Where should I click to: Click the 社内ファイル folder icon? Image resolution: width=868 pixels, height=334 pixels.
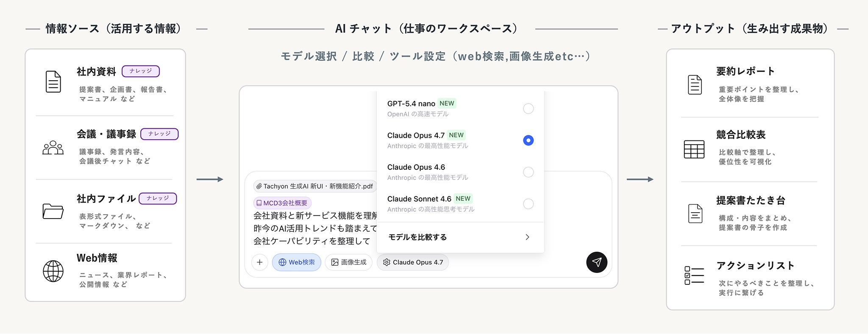53,211
